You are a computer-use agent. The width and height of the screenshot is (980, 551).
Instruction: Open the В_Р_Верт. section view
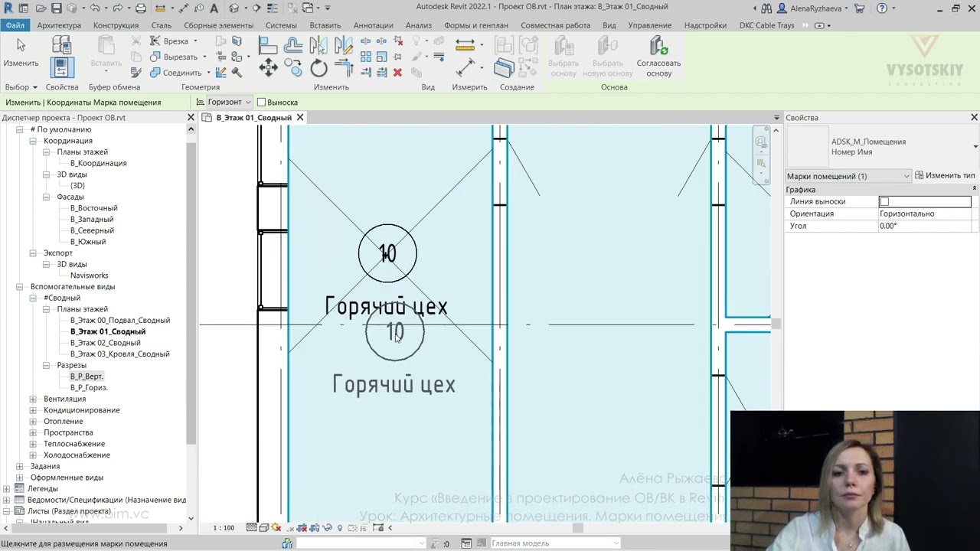(x=86, y=377)
